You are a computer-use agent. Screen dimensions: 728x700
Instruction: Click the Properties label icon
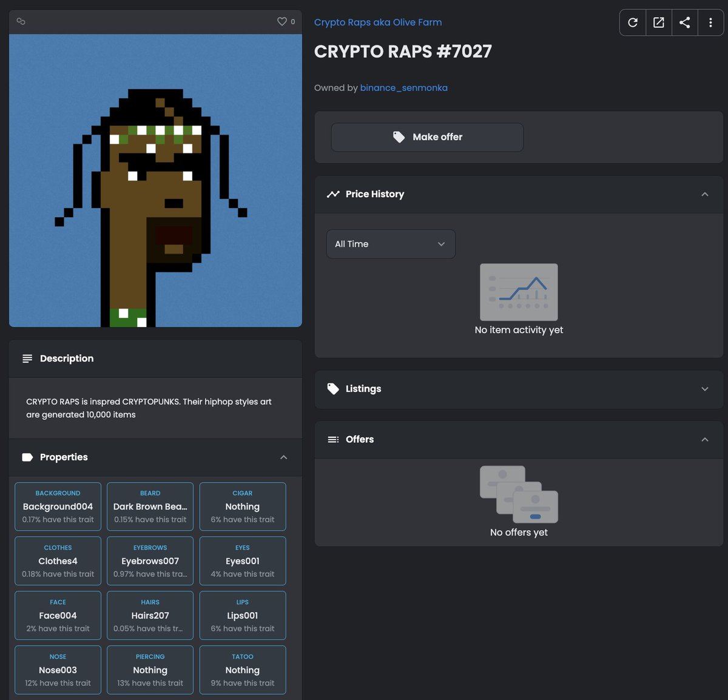click(27, 457)
